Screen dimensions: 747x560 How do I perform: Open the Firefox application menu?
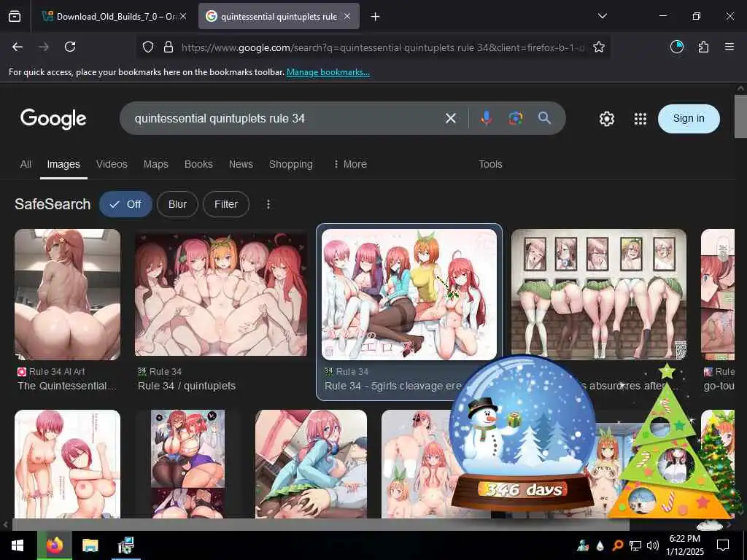pyautogui.click(x=729, y=47)
